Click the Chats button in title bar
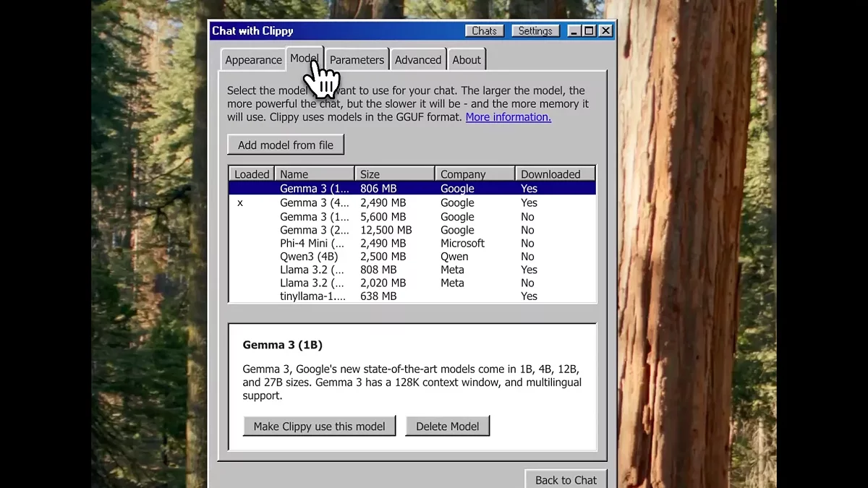Screen dimensions: 868x488 [484, 31]
